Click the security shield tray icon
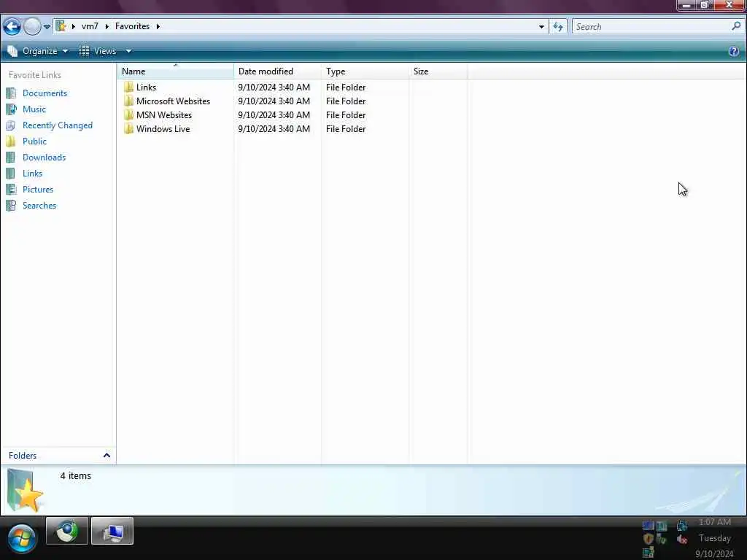 pyautogui.click(x=648, y=539)
